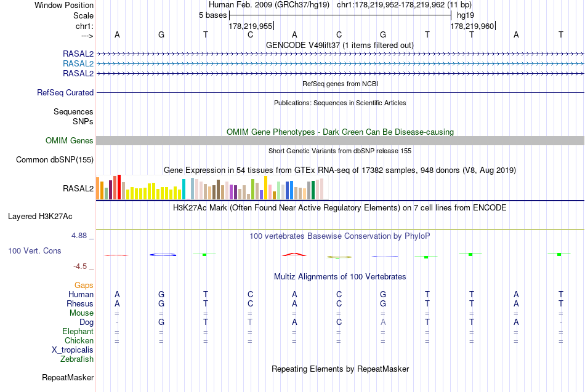The image size is (585, 392).
Task: Open the RefSeq Curated track label
Action: point(65,92)
